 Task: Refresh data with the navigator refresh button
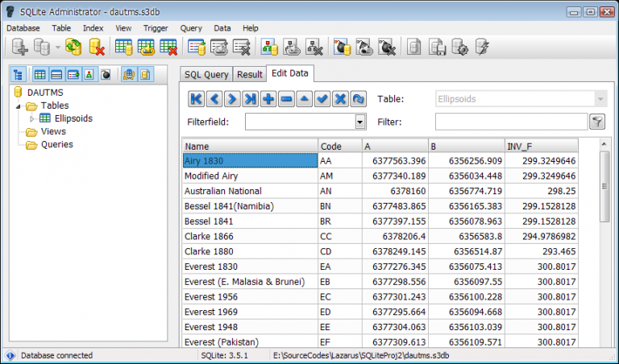pyautogui.click(x=358, y=99)
